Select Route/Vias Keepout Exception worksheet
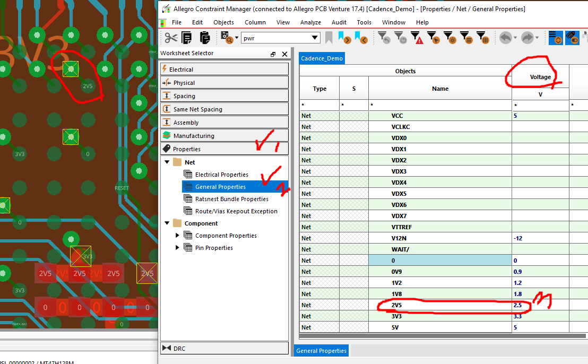Image resolution: width=588 pixels, height=364 pixels. [236, 211]
